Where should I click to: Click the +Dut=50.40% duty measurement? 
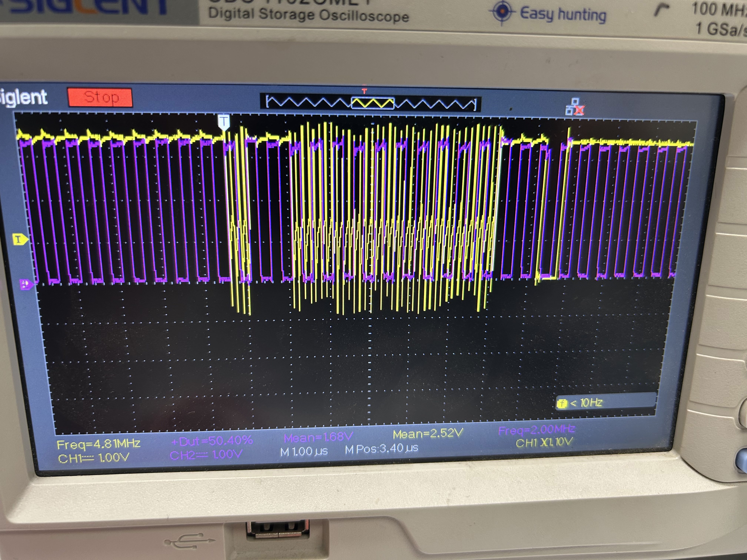coord(212,441)
